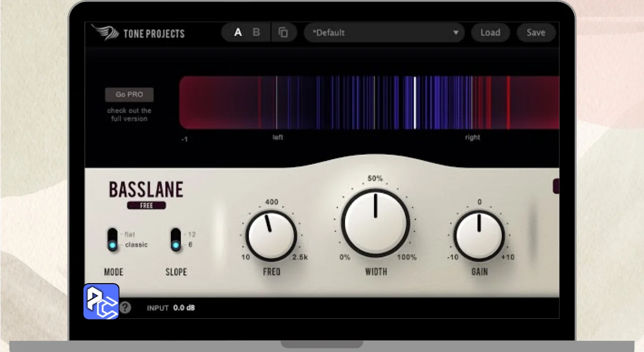The height and width of the screenshot is (352, 644).
Task: Click the GAIN knob
Action: (479, 236)
